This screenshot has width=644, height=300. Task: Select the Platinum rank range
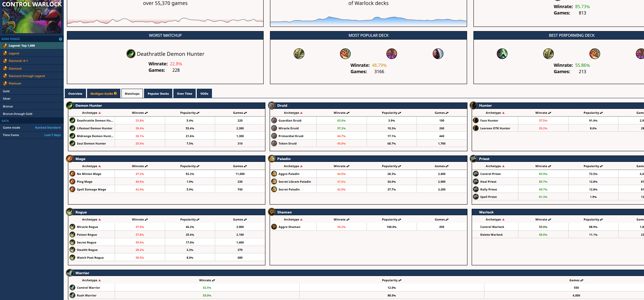point(32,83)
